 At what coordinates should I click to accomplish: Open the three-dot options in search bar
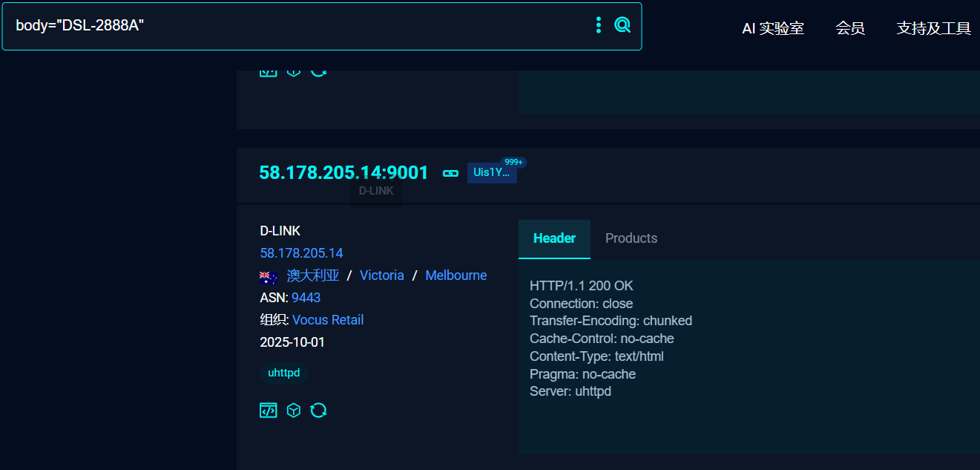pos(599,25)
